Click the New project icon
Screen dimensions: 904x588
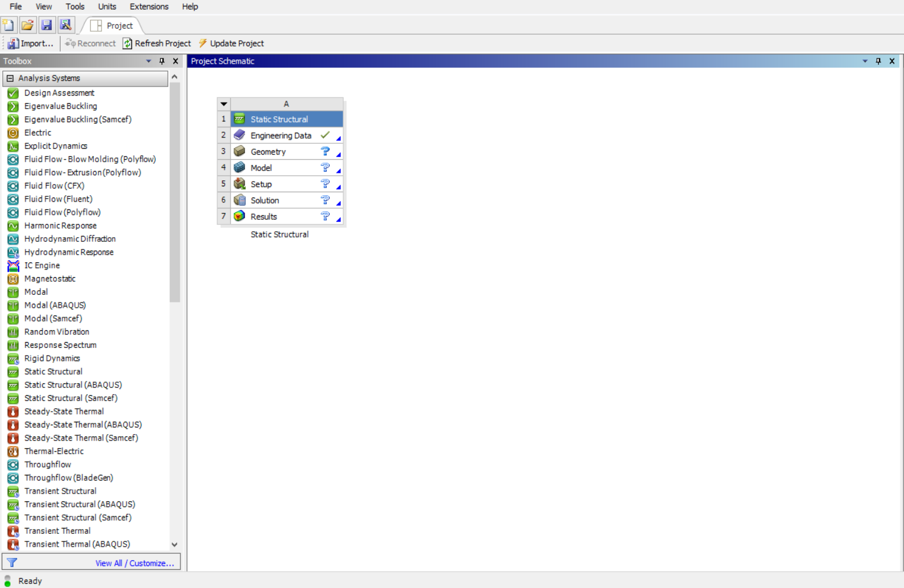point(8,25)
